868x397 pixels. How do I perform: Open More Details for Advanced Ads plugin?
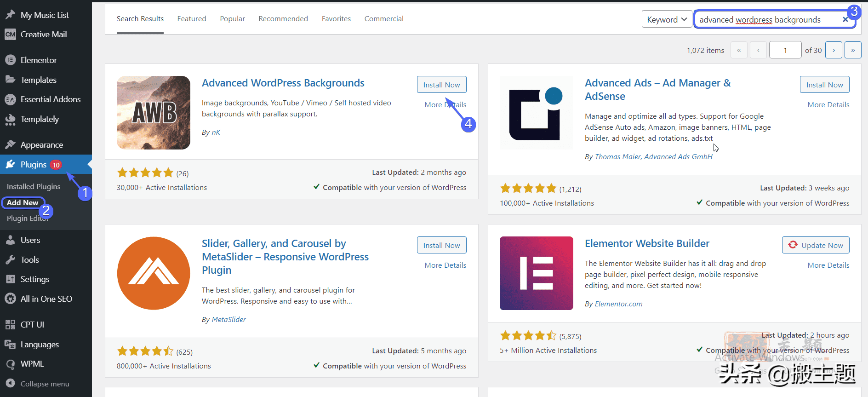click(828, 105)
